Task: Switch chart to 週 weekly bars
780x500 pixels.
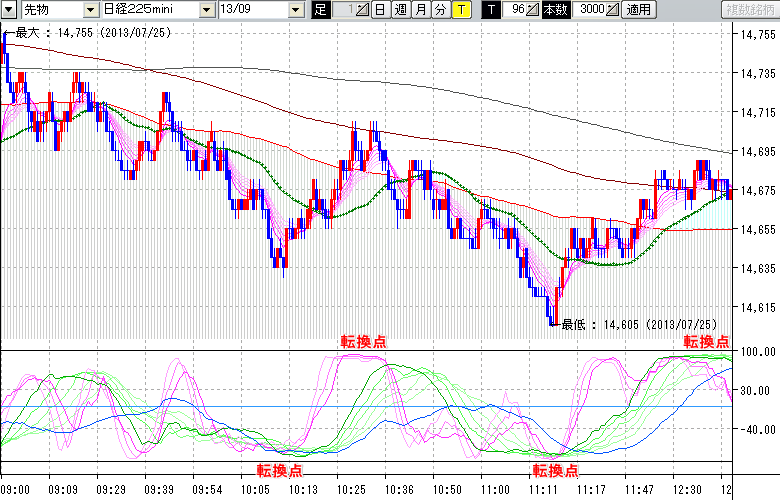Action: point(400,10)
